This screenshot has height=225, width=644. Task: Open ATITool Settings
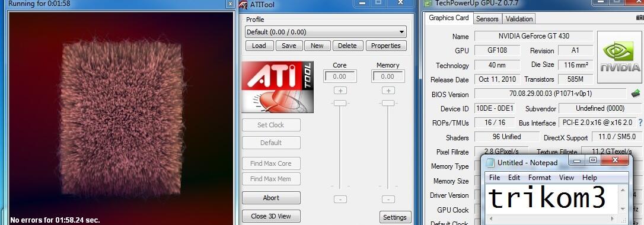click(x=395, y=217)
